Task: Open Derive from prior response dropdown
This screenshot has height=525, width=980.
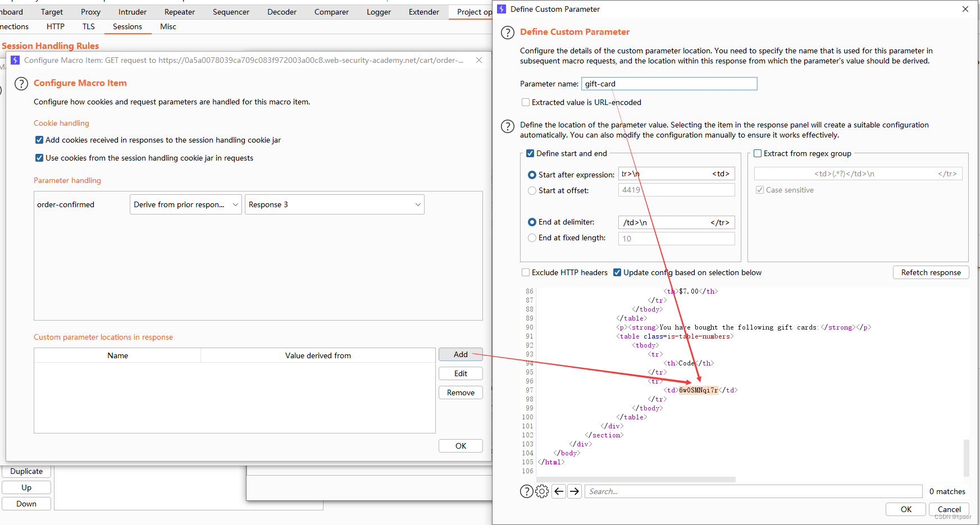Action: click(186, 204)
